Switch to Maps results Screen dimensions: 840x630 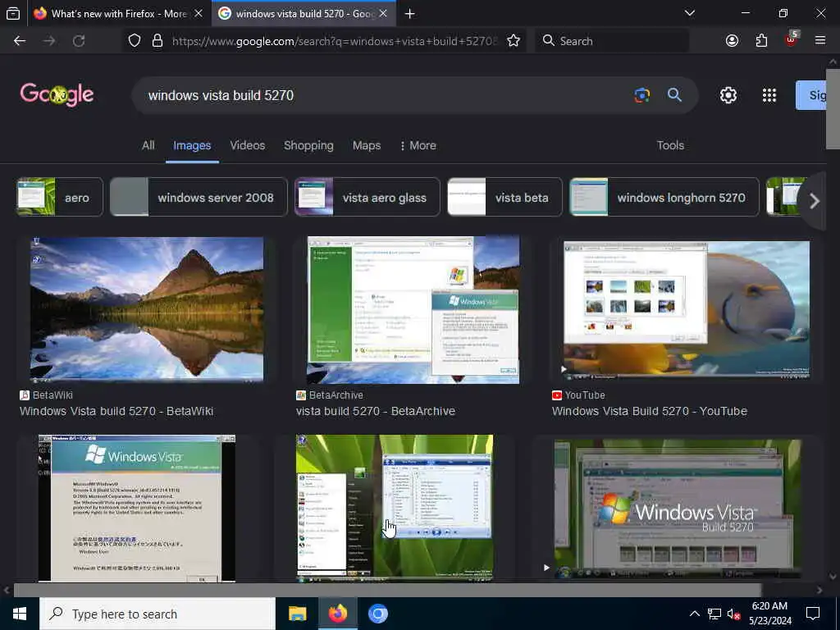pos(367,145)
